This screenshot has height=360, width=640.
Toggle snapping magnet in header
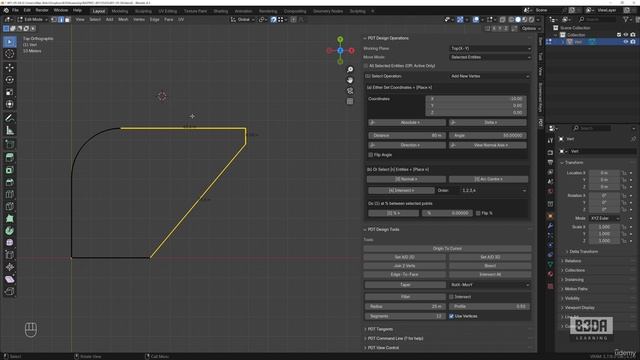273,20
